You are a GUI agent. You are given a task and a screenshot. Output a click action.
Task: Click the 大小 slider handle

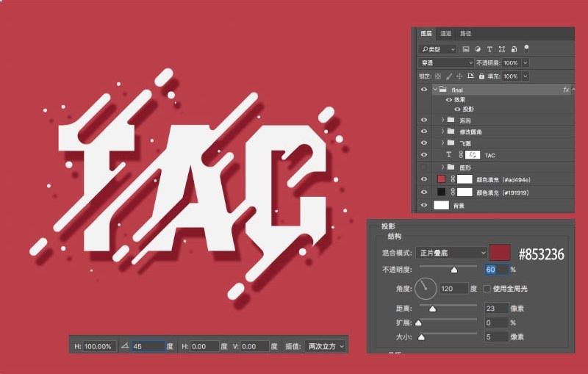(421, 337)
